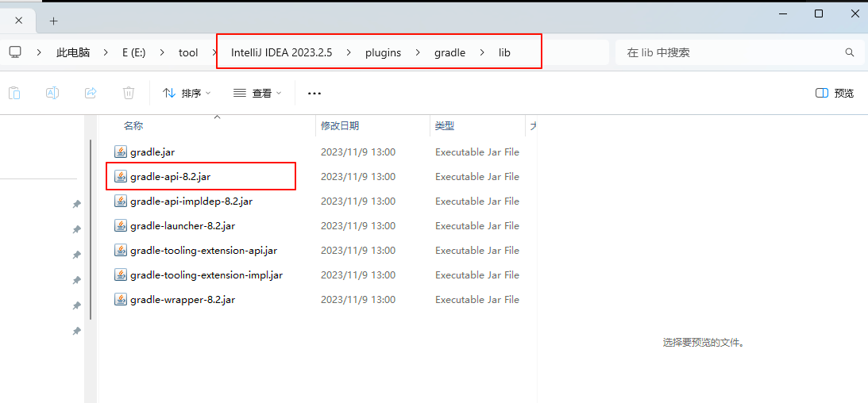Screen dimensions: 868x403
Task: Add a new Explorer tab
Action: tap(53, 21)
